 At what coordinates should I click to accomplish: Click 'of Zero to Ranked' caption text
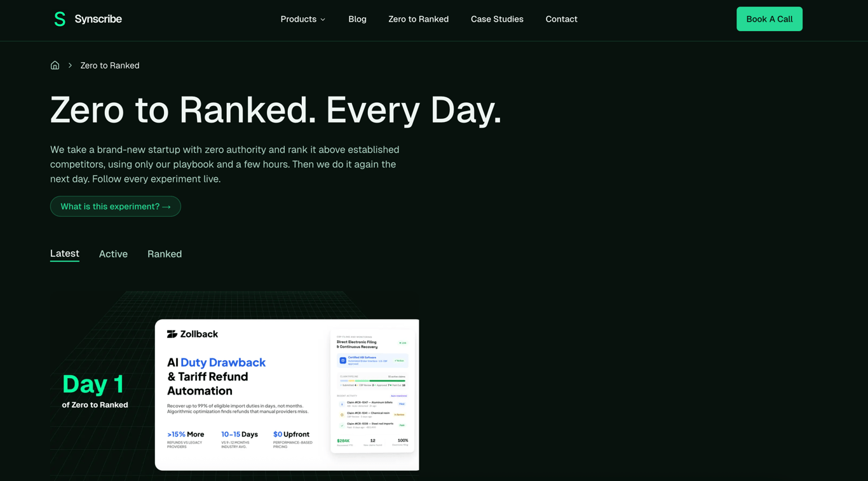click(95, 405)
